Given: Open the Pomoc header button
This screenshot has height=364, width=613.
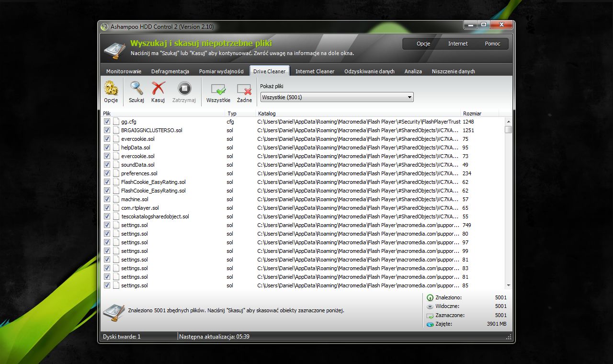Looking at the screenshot, I should pyautogui.click(x=492, y=44).
